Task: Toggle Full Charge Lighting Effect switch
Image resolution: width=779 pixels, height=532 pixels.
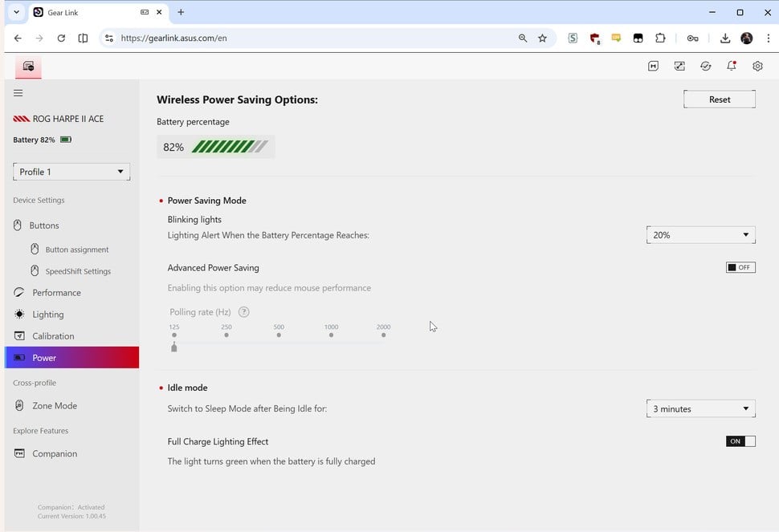Action: coord(740,441)
